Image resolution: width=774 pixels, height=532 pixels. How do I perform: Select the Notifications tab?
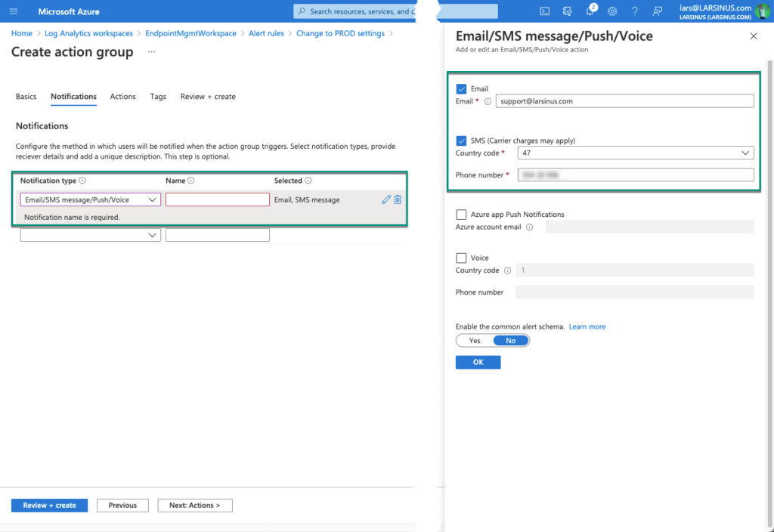pyautogui.click(x=73, y=97)
